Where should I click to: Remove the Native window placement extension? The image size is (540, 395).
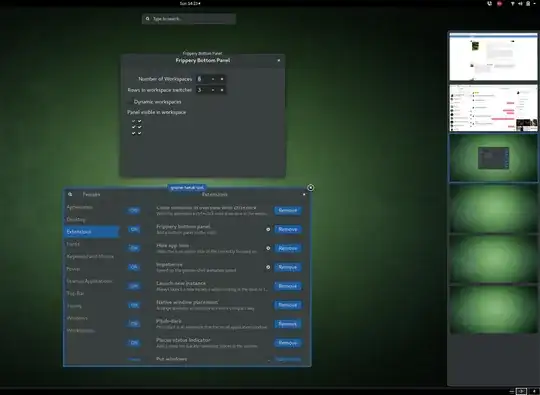click(x=288, y=305)
